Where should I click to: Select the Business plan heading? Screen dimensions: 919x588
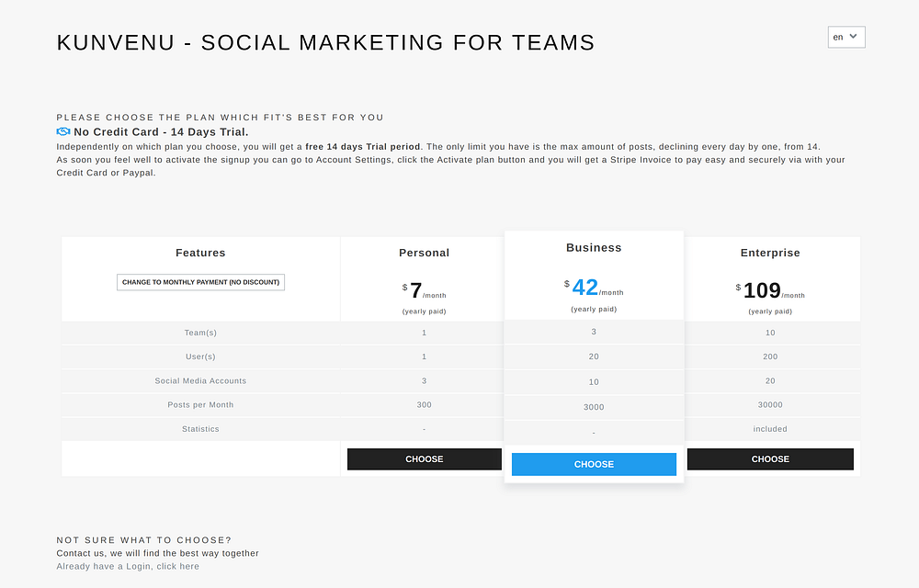click(x=594, y=248)
